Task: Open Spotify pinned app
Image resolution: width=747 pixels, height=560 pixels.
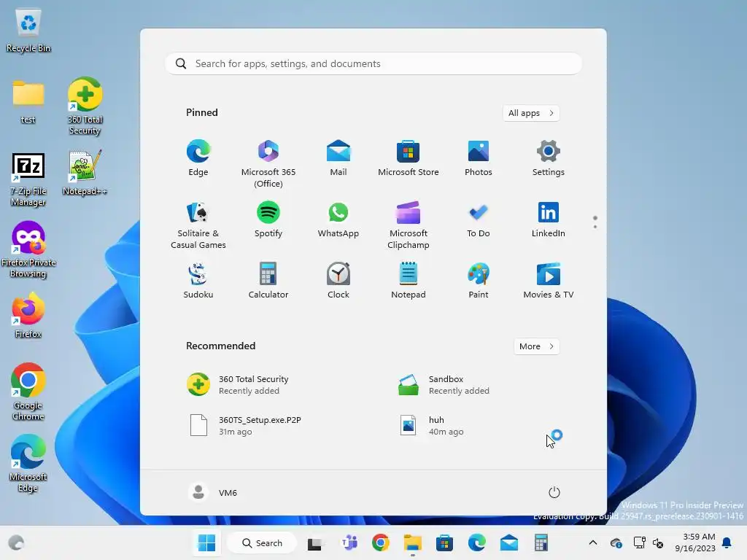Action: (x=268, y=219)
